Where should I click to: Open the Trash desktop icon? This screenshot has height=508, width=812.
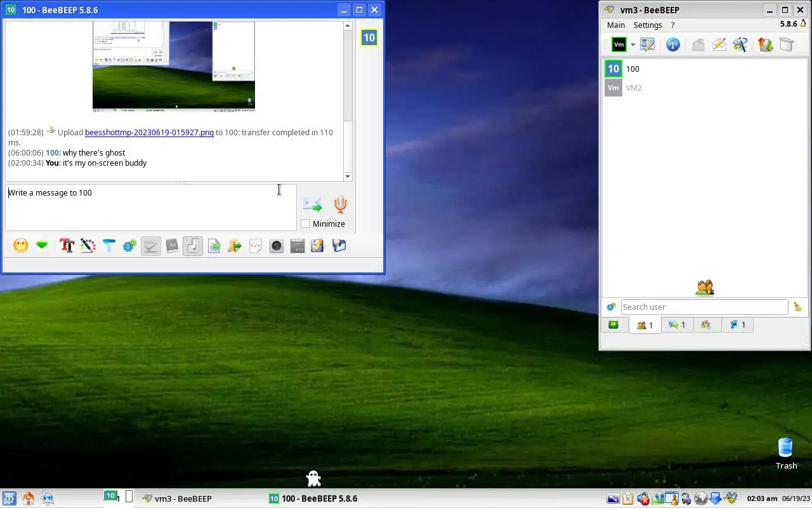(786, 454)
